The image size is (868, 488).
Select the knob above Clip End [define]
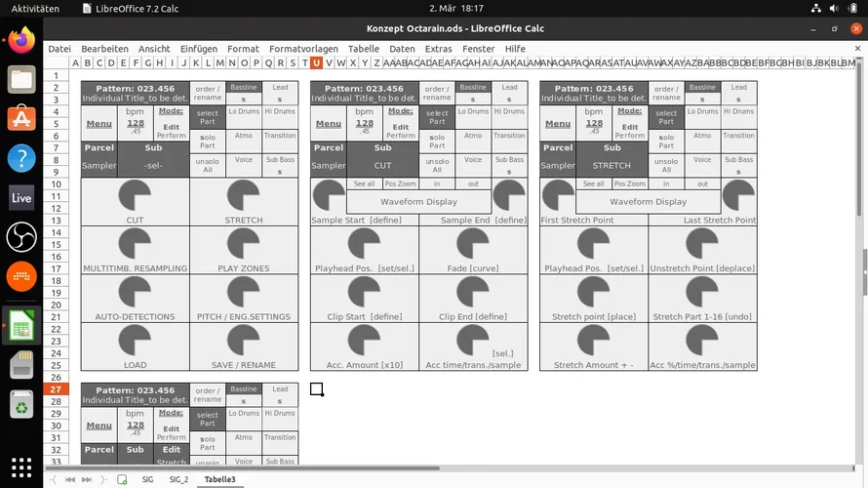click(x=473, y=292)
